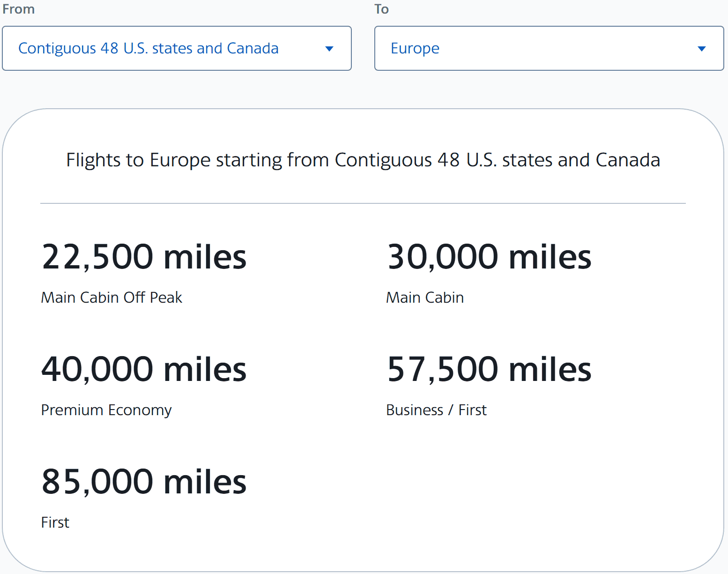This screenshot has width=728, height=574.
Task: Click the Flights to Europe heading
Action: 363,160
